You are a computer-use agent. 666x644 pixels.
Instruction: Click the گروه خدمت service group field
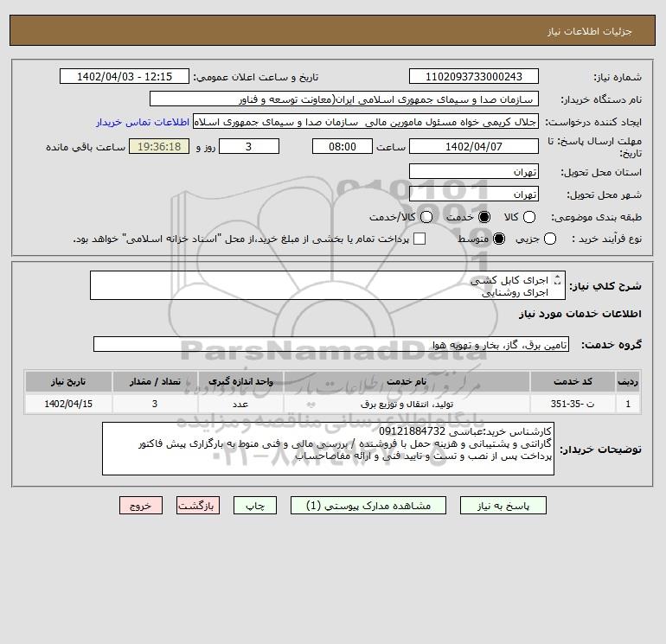pos(331,344)
